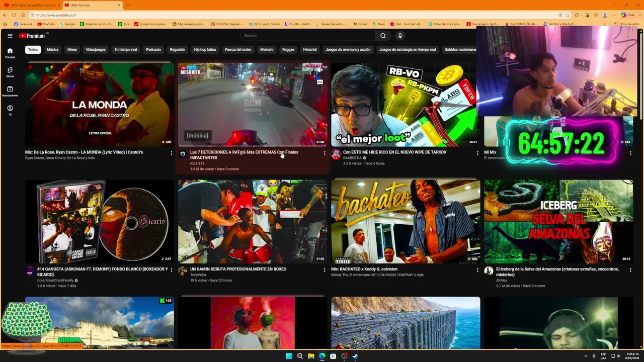Open the Tú profile section in sidebar
Screen dimensions: 644x362
10,110
